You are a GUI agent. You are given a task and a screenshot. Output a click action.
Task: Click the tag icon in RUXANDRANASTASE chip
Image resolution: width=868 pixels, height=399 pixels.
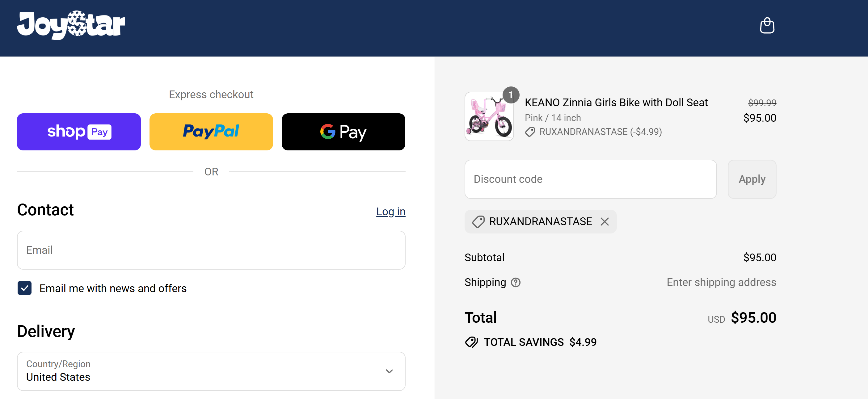[478, 222]
